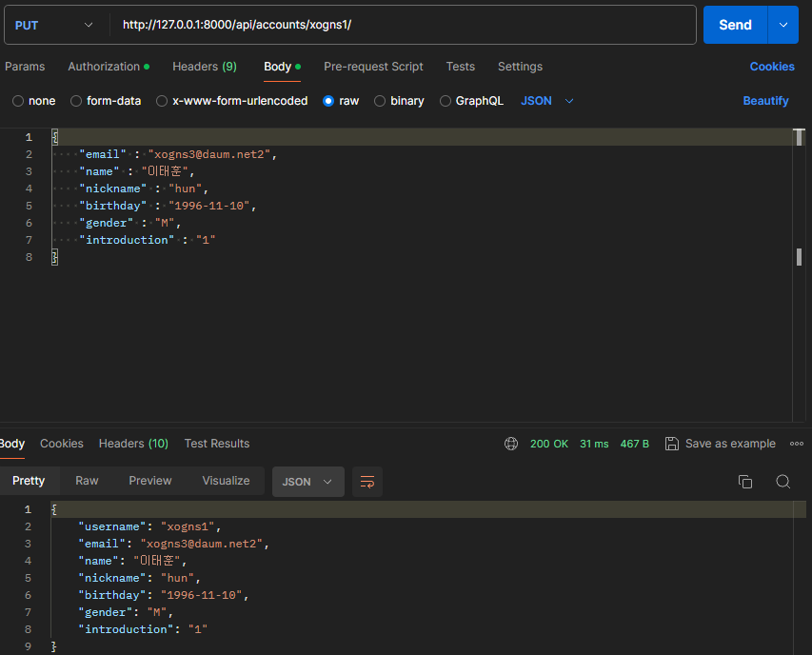This screenshot has height=655, width=812.
Task: Select the Preview response view
Action: 150,481
